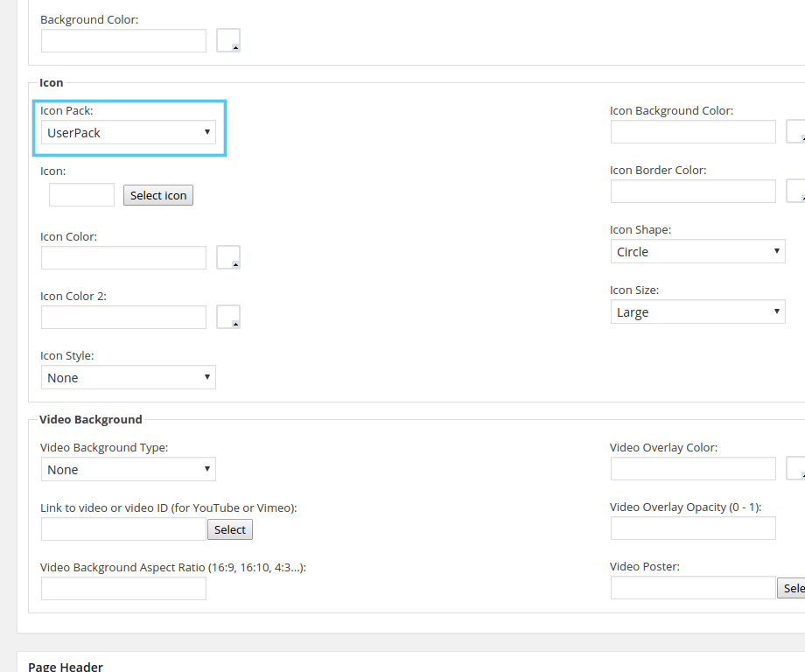
Task: Click the Video Overlay Opacity field
Action: (x=693, y=528)
